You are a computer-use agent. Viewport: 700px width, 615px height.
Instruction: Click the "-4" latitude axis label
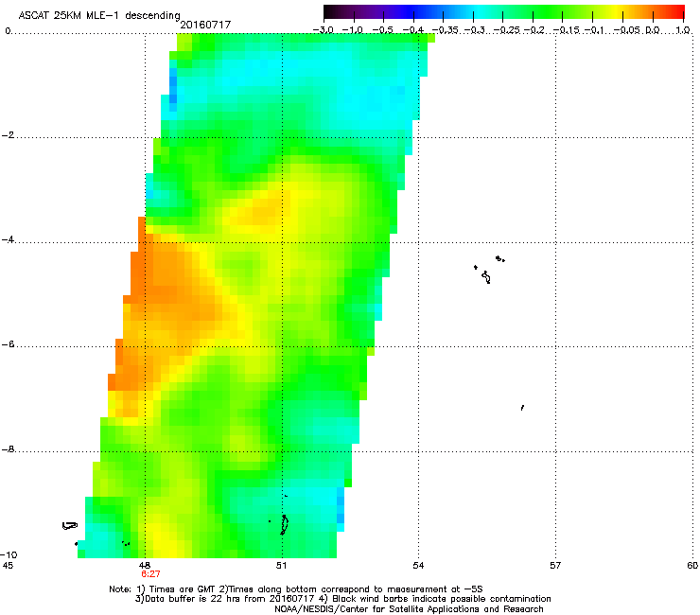tap(9, 239)
